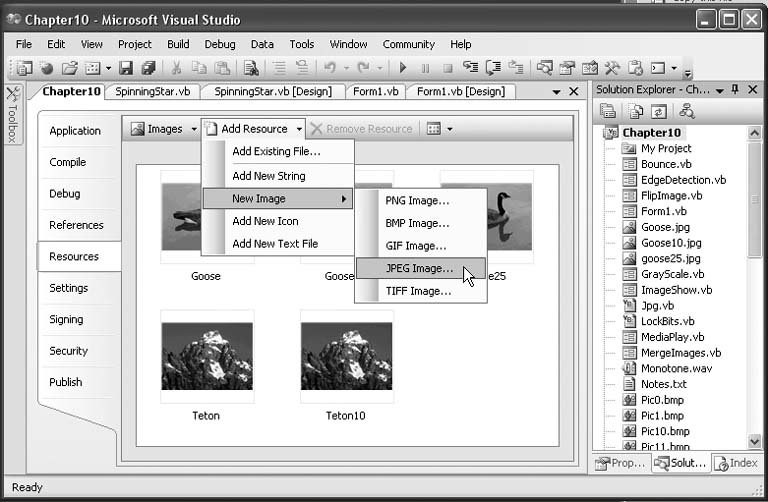This screenshot has height=502, width=768.
Task: Open the Settings page in project designer
Action: pos(69,288)
